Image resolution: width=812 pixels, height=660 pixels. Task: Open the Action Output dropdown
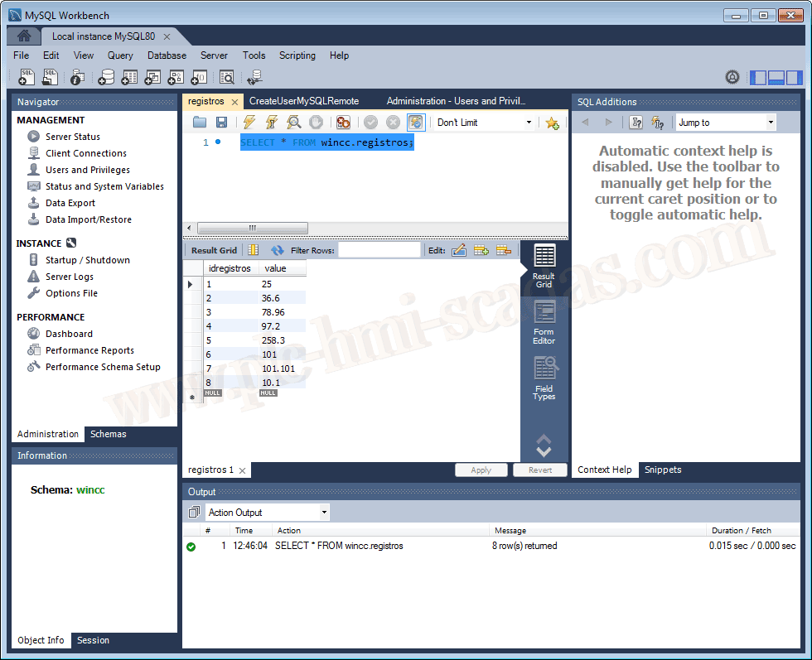coord(267,513)
